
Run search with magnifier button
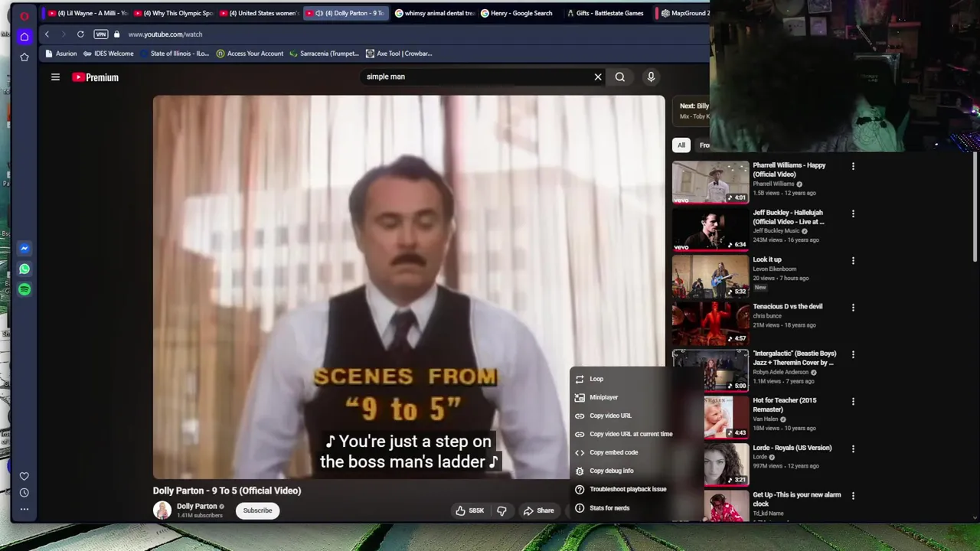620,77
